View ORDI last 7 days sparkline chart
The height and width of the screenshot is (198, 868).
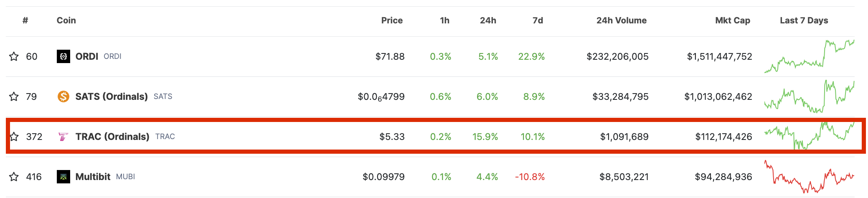coord(809,56)
